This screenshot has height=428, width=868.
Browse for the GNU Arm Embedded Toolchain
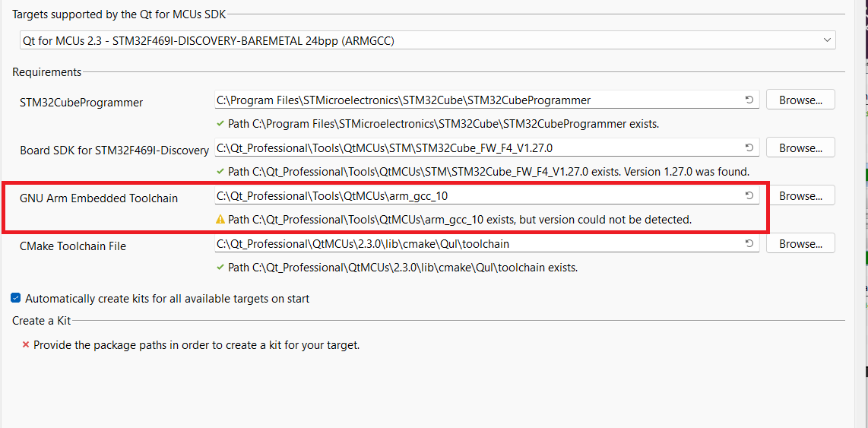pyautogui.click(x=800, y=195)
